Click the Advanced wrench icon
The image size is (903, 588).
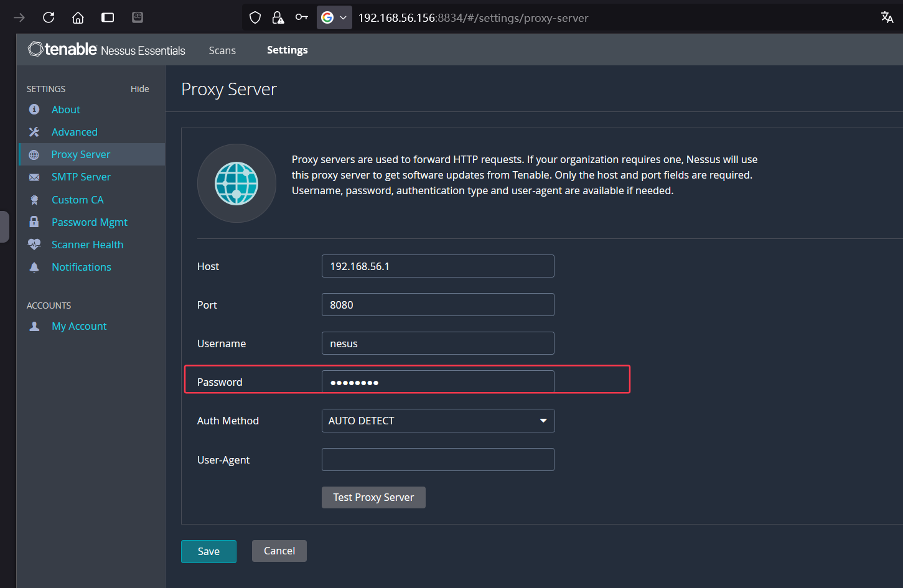coord(34,132)
